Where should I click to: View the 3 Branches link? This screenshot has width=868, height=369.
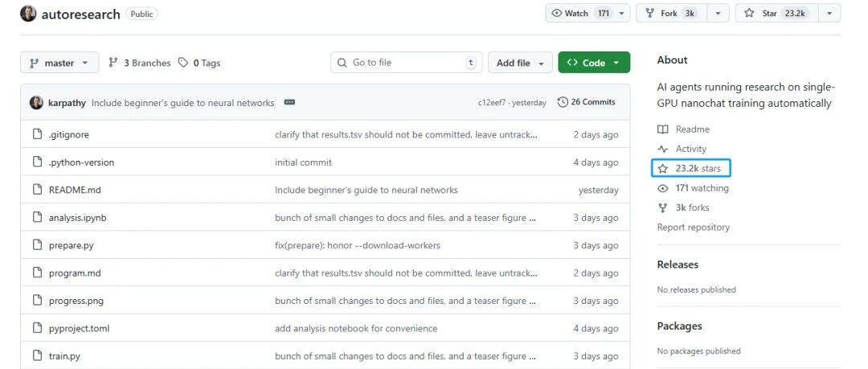(140, 63)
